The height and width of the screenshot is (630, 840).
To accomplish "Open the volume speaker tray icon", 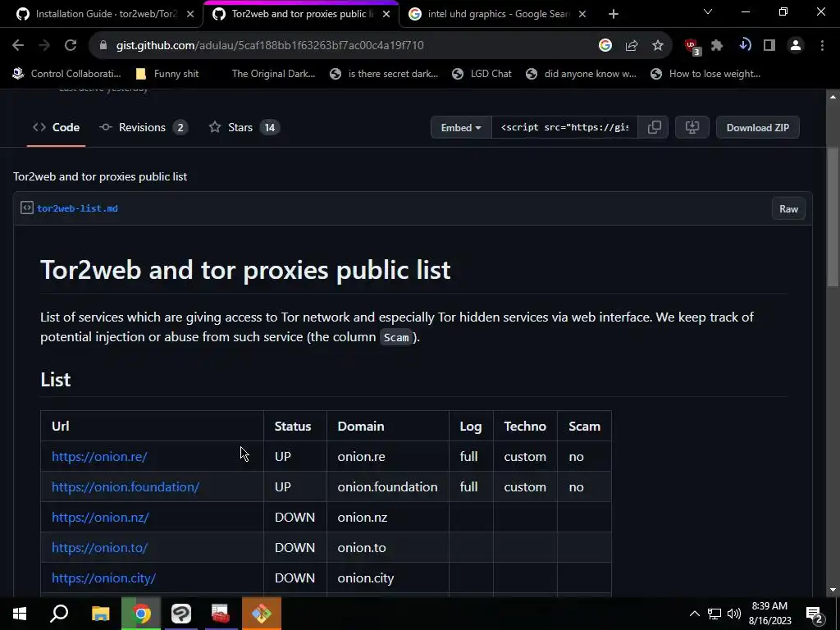I will [734, 614].
